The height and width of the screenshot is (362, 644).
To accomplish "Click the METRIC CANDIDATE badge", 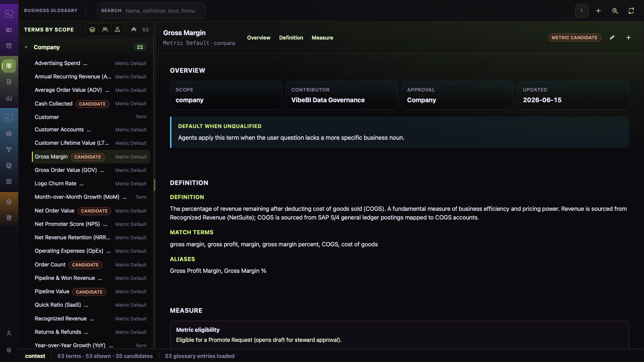I will [x=574, y=38].
